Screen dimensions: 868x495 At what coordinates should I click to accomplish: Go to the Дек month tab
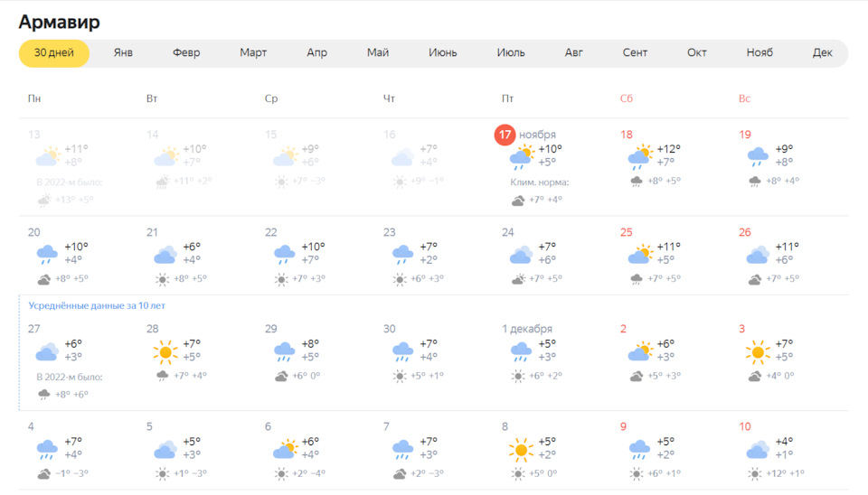(x=822, y=52)
